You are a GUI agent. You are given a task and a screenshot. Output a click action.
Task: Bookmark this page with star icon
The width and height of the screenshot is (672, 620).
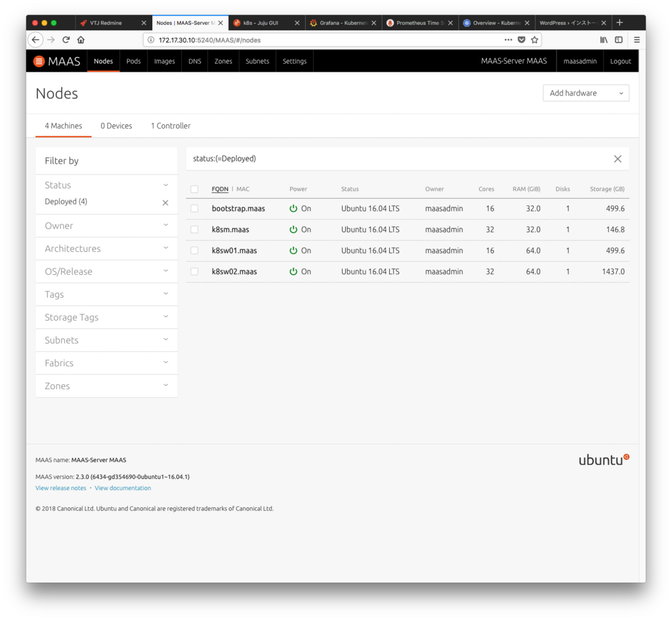534,40
